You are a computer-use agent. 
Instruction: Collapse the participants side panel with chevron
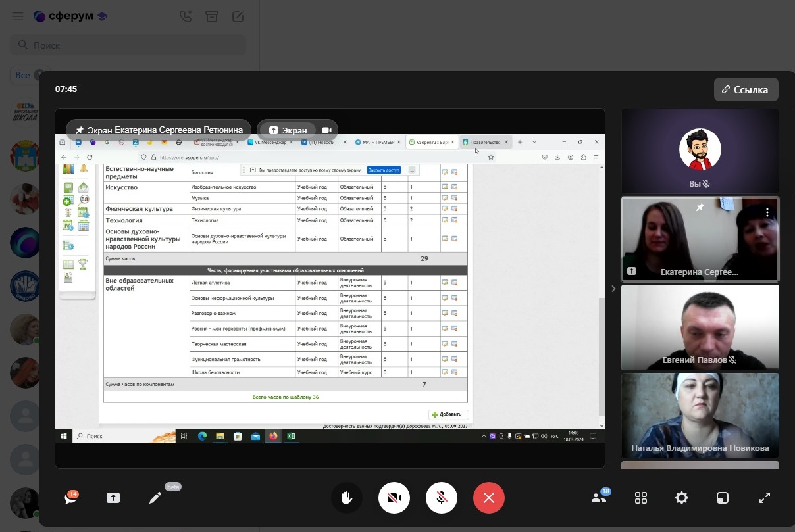(x=613, y=288)
